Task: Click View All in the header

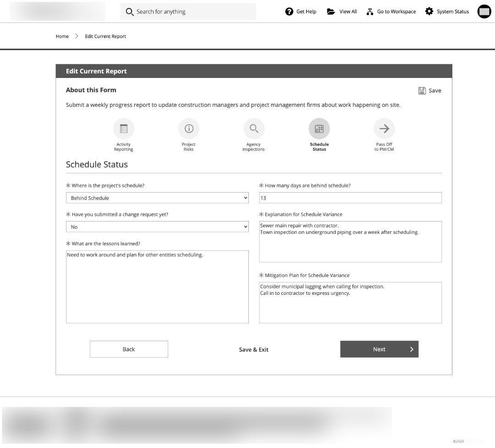Action: 341,11
